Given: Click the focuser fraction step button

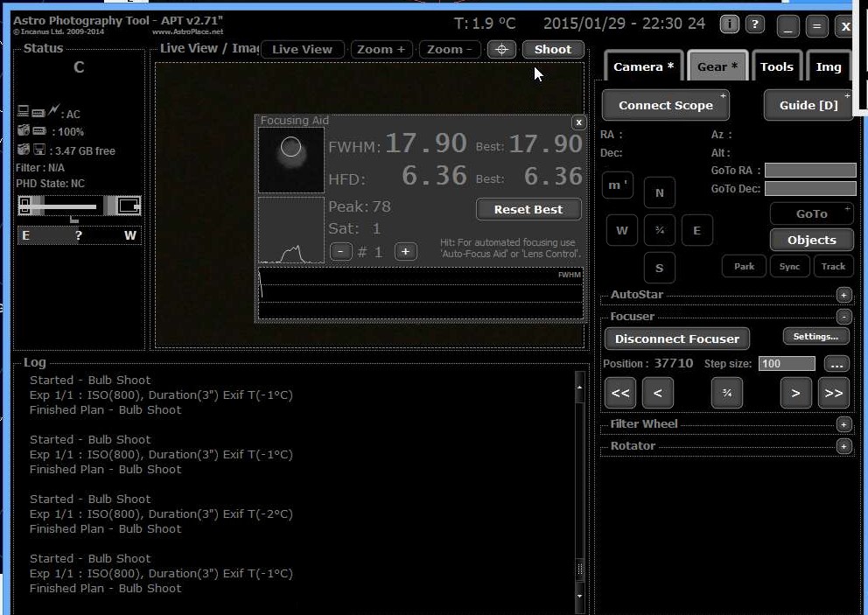Looking at the screenshot, I should click(727, 393).
